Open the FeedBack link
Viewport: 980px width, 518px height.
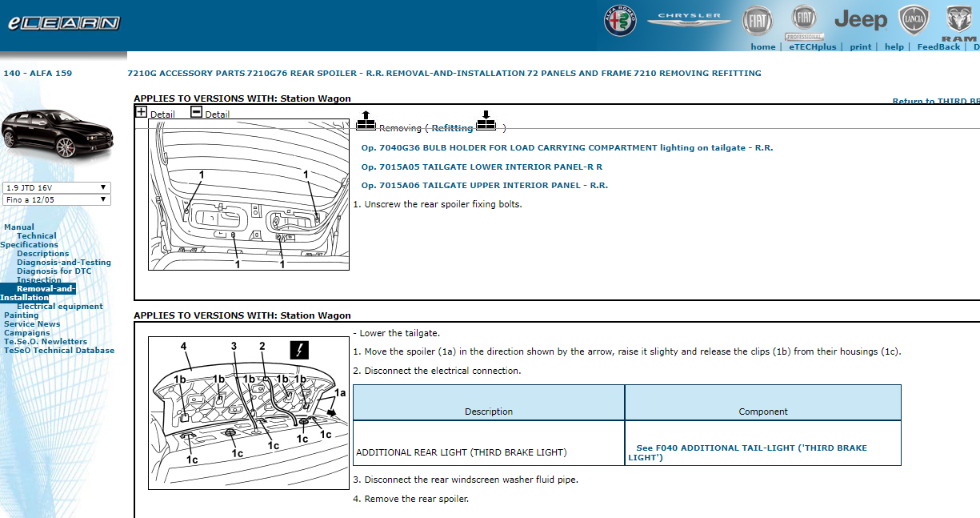pyautogui.click(x=938, y=46)
